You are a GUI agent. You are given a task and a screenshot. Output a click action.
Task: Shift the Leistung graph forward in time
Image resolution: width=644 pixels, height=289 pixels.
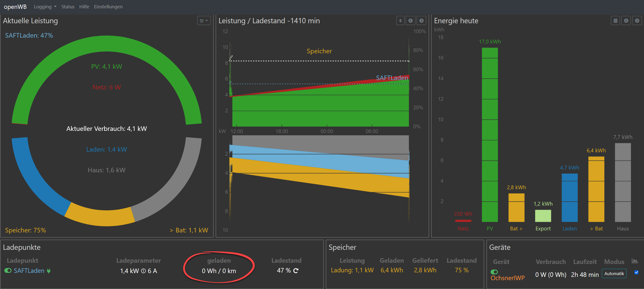pos(421,21)
